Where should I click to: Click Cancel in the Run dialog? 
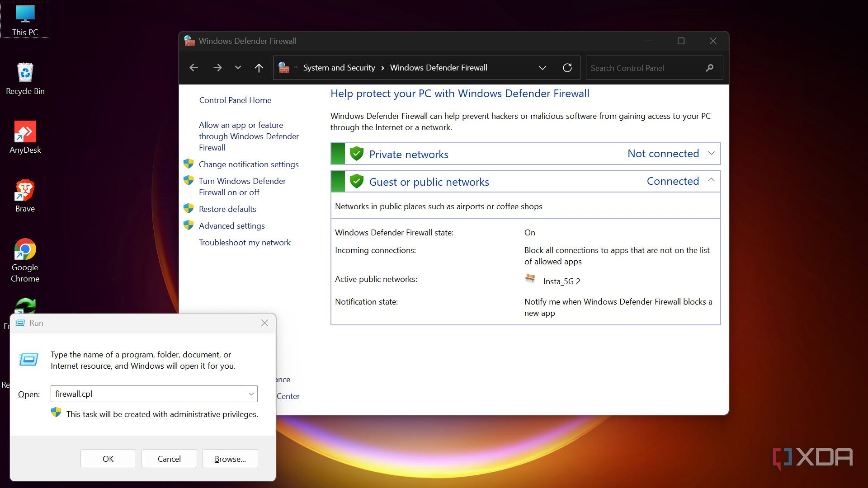coord(169,459)
